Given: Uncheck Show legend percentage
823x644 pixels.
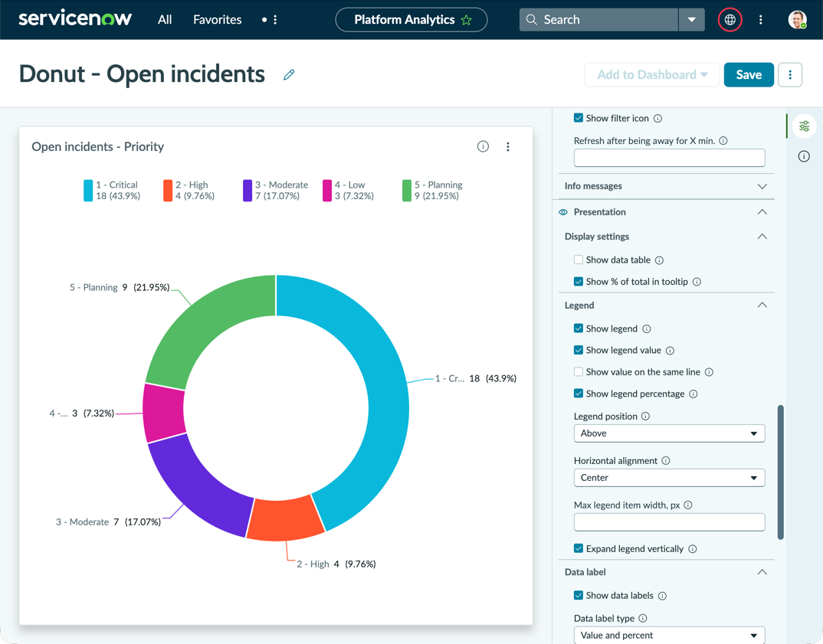Looking at the screenshot, I should click(x=579, y=394).
